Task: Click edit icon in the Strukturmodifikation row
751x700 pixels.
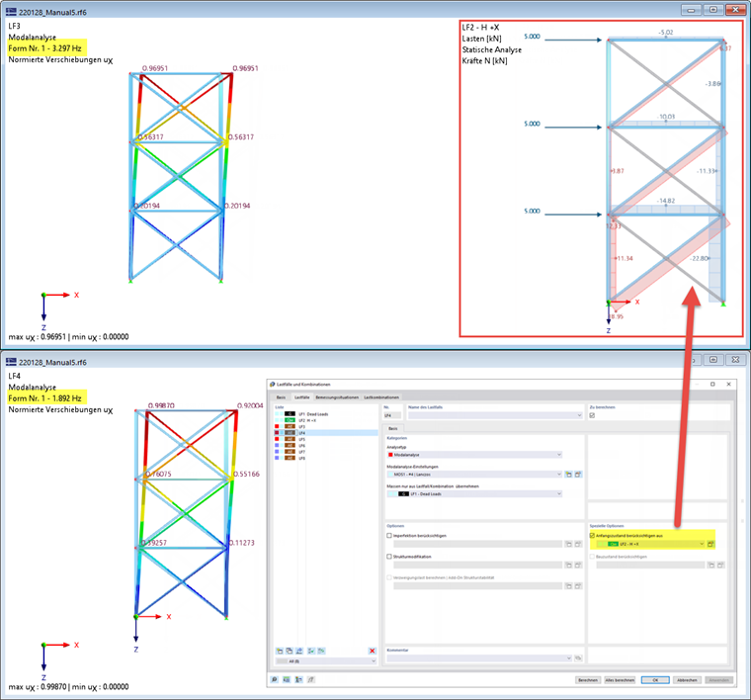Action: coord(578,565)
